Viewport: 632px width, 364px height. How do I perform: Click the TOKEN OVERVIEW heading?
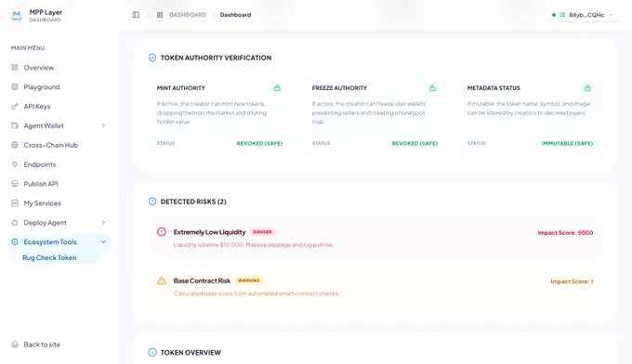[191, 352]
